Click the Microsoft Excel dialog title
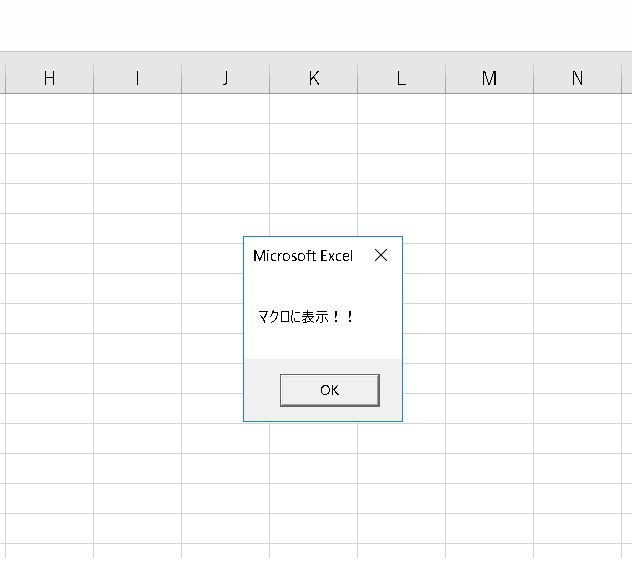 (303, 256)
